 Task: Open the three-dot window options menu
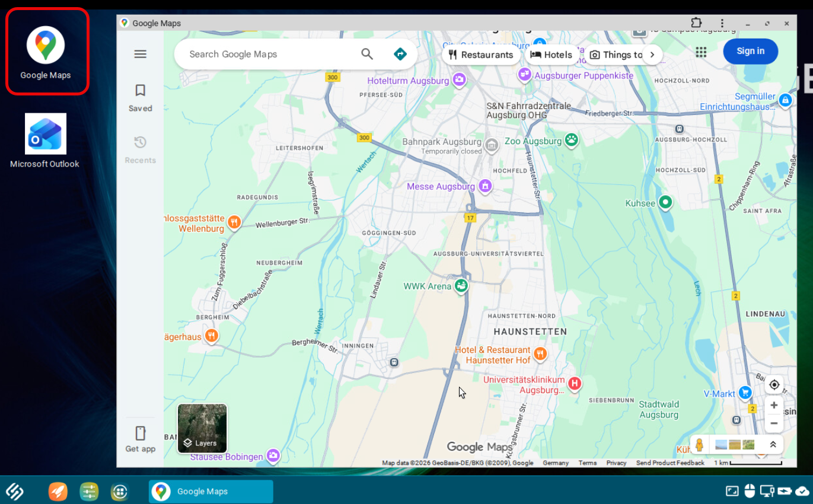click(722, 23)
